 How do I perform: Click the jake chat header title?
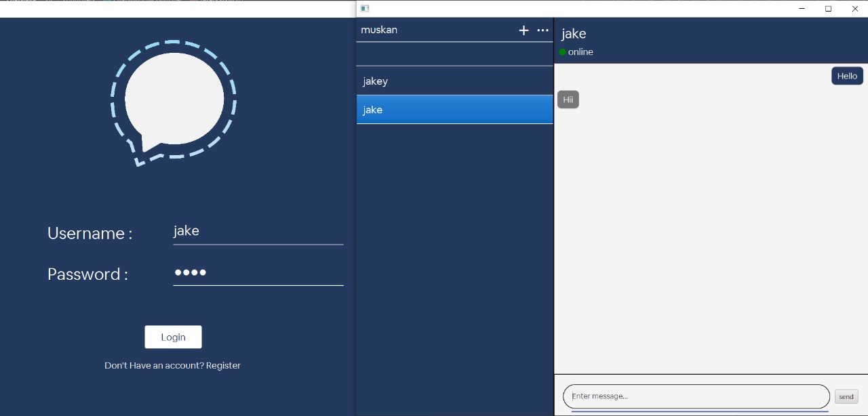point(574,33)
